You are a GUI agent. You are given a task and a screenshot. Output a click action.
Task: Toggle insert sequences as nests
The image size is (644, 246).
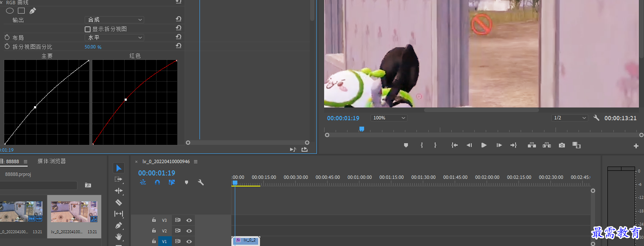pos(143,182)
